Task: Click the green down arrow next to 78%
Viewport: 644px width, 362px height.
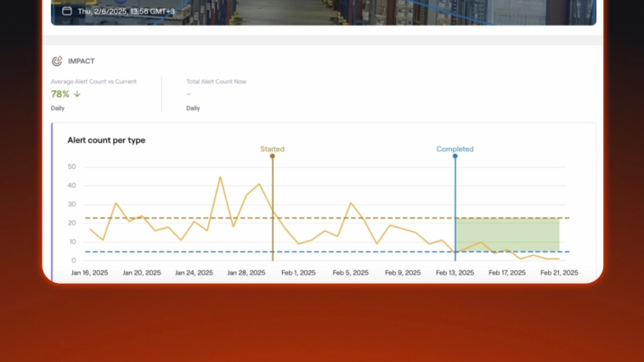Action: (77, 94)
